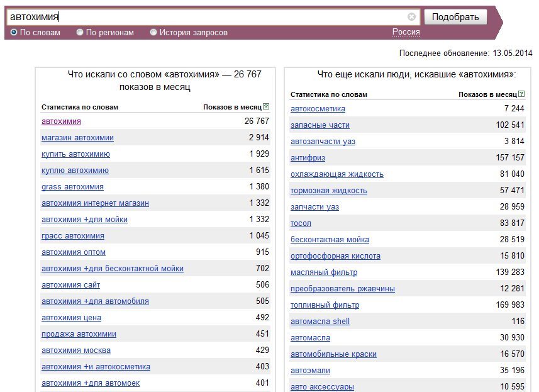This screenshot has width=539, height=392.
Task: Open 'автохимия +для автомоек' link
Action: point(91,383)
